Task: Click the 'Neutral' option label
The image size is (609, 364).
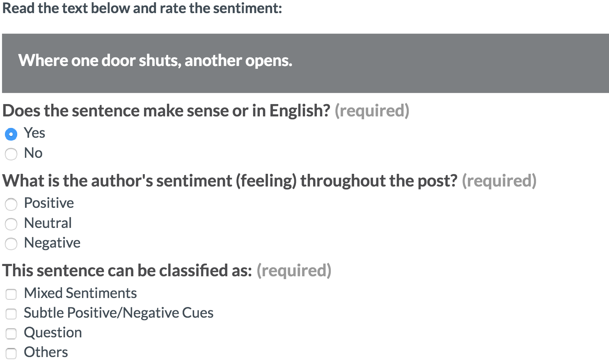Action: (48, 223)
